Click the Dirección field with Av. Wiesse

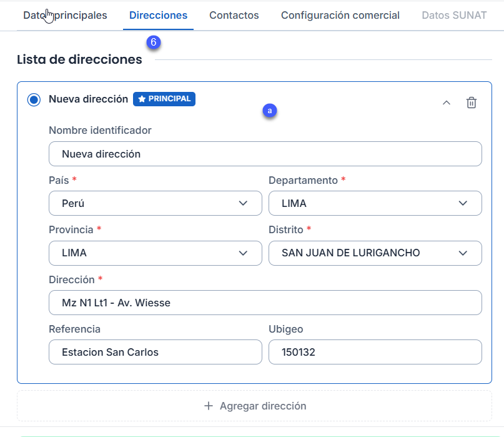[x=265, y=303]
